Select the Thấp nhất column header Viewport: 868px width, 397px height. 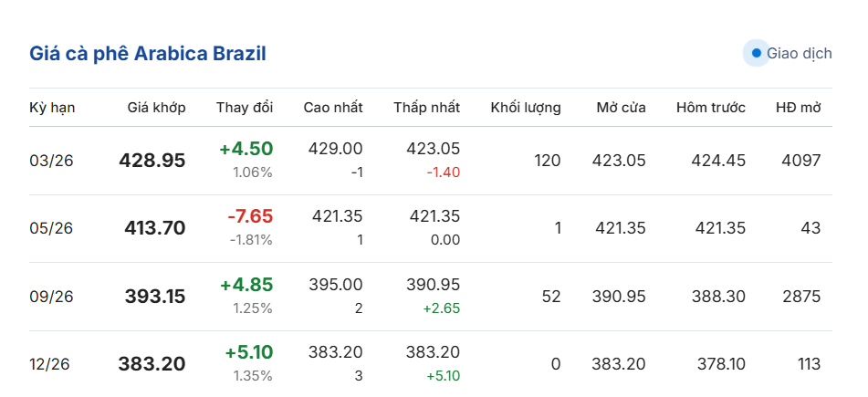427,108
